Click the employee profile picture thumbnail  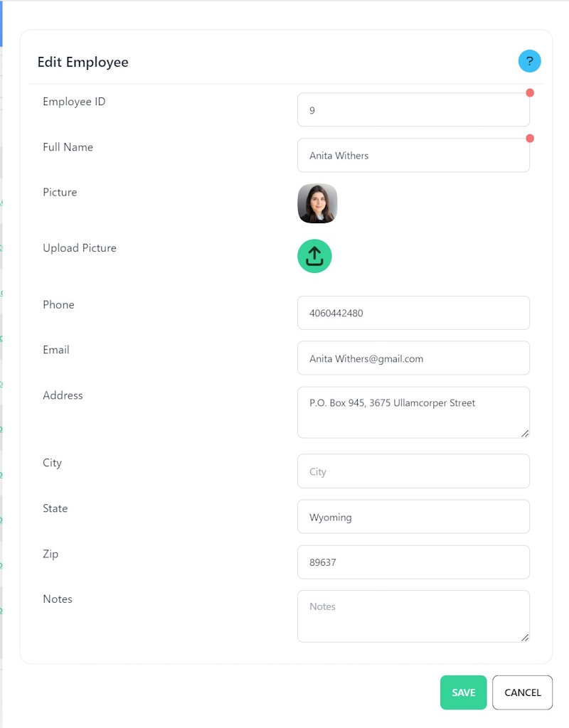coord(317,203)
